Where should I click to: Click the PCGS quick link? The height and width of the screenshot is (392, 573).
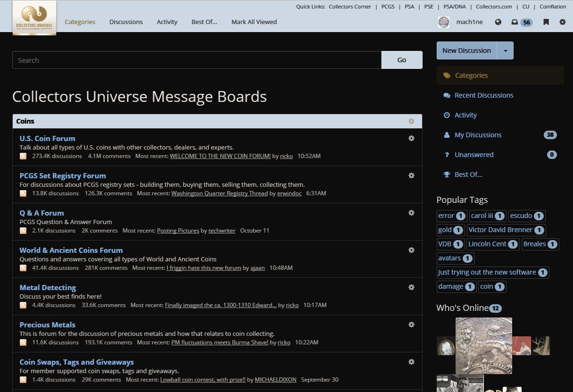[388, 7]
